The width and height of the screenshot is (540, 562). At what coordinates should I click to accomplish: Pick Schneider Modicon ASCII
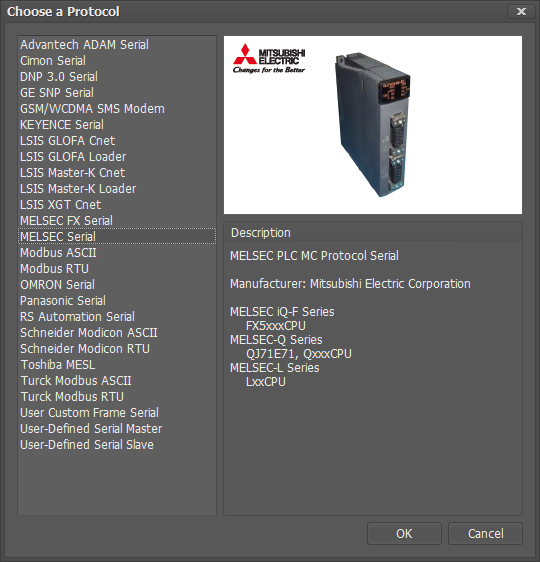[x=117, y=333]
